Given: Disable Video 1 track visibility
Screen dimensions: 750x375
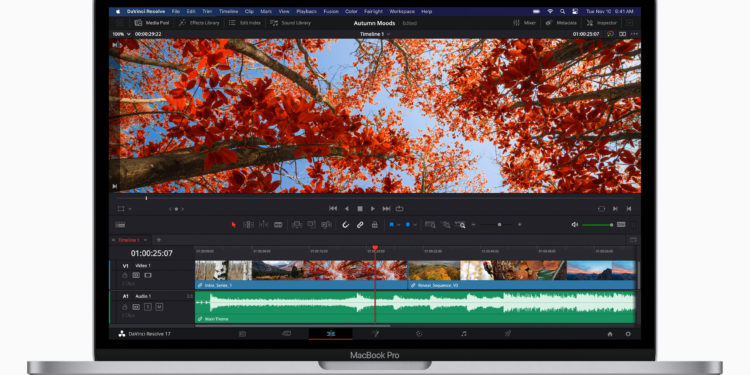Looking at the screenshot, I should tap(148, 276).
